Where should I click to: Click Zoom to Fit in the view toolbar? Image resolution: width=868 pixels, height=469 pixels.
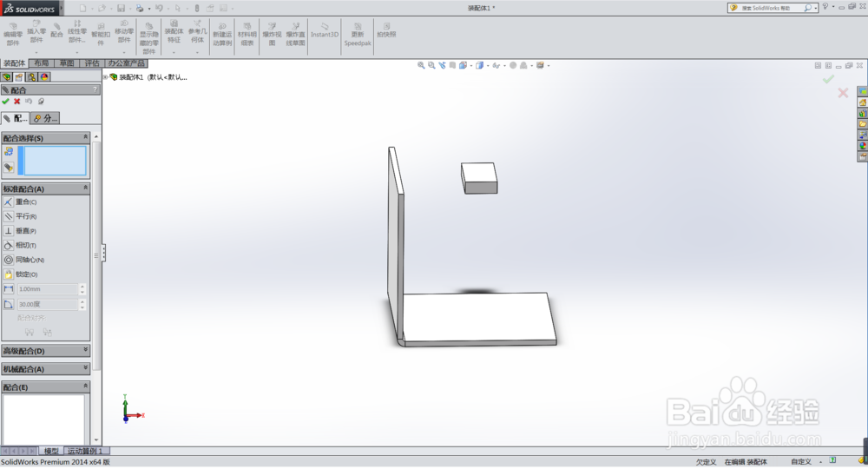click(x=421, y=65)
